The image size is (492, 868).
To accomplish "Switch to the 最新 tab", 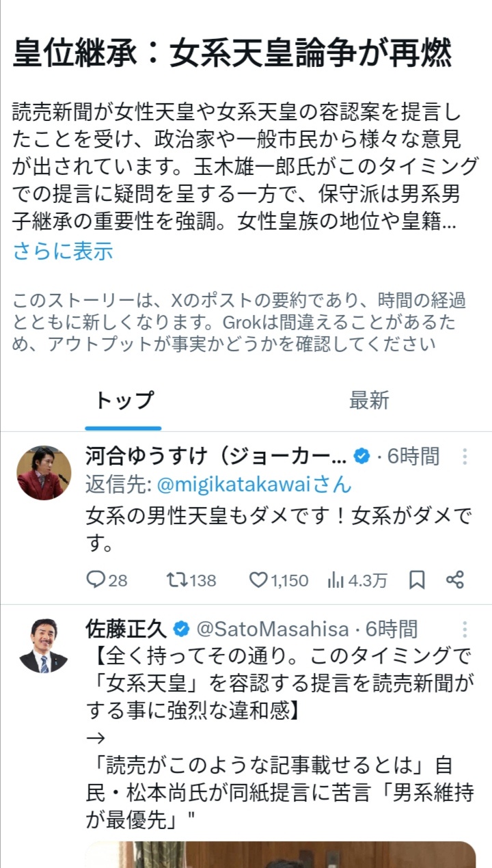I will coord(369,401).
